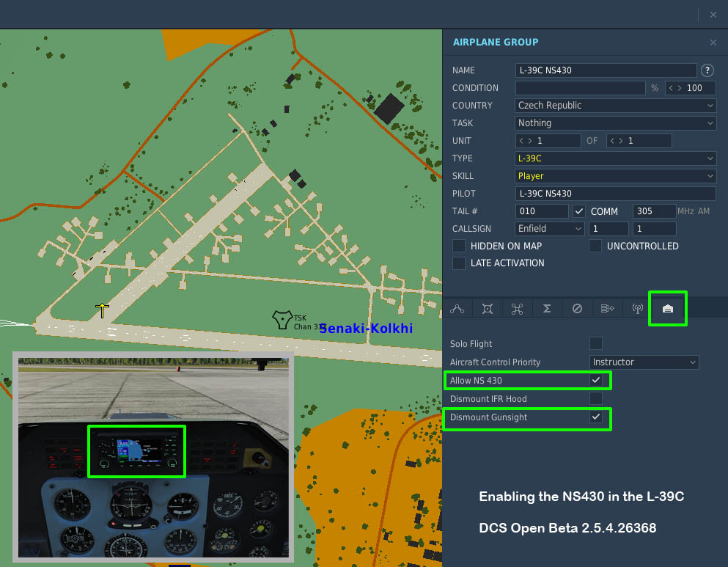Open the Skill dropdown

615,176
